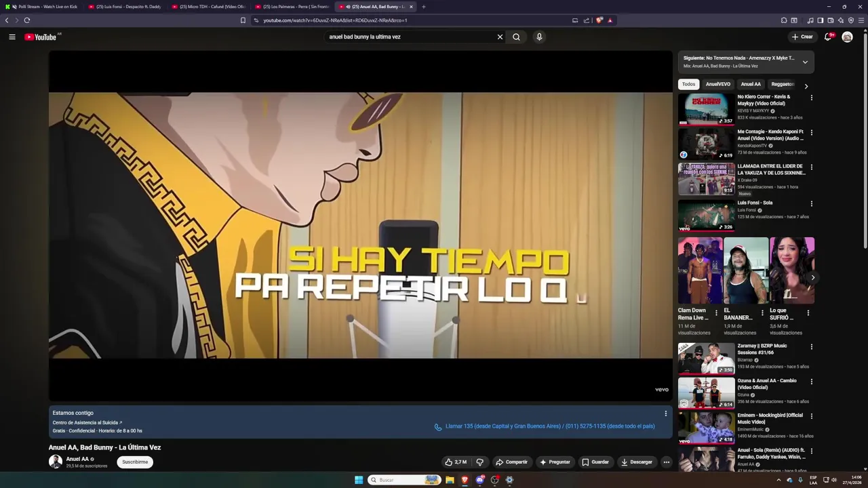Open more actions menu beside Descargar
Viewport: 868px width, 488px height.
(666, 462)
